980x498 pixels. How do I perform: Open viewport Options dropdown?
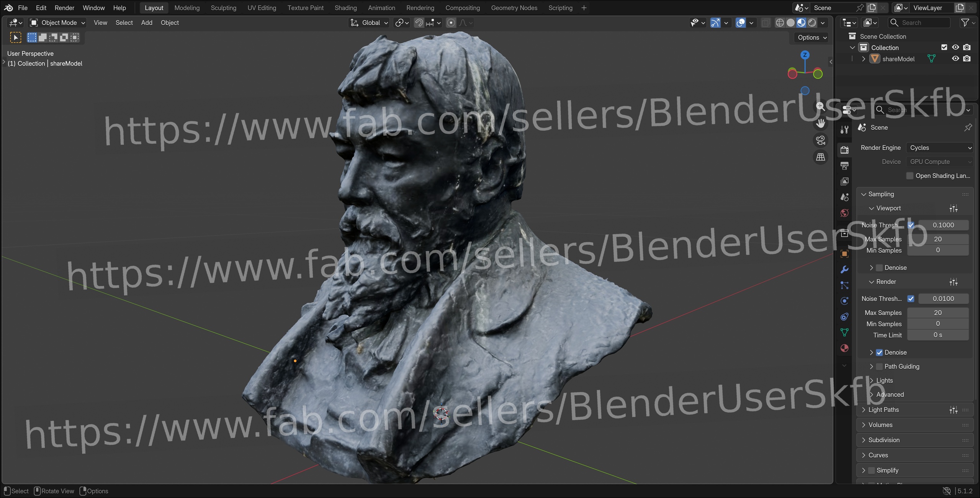(812, 37)
